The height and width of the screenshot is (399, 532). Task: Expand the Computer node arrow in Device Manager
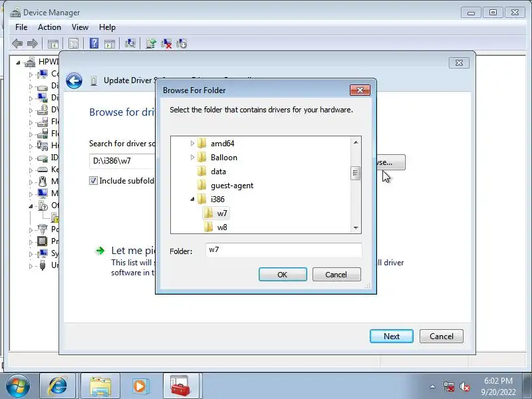coord(31,74)
